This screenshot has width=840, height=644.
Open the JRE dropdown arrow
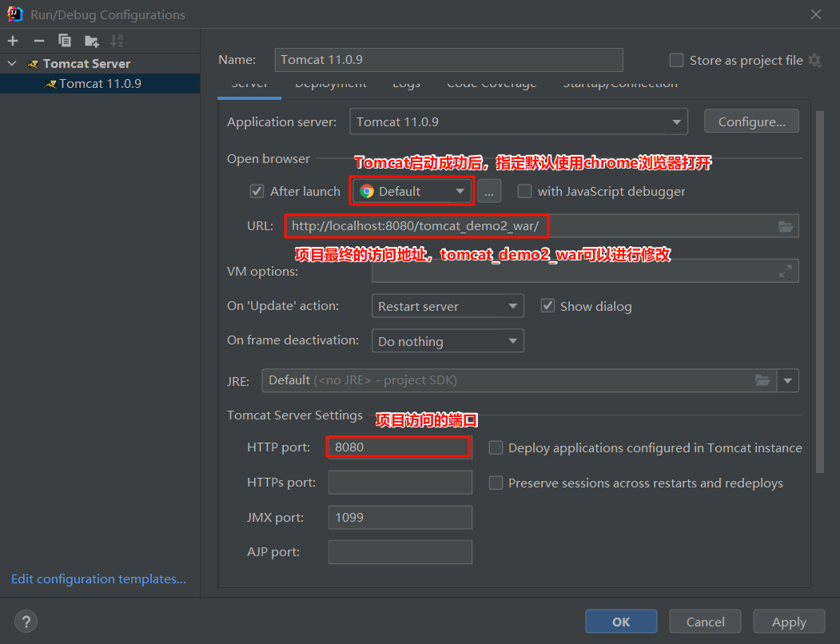(787, 380)
